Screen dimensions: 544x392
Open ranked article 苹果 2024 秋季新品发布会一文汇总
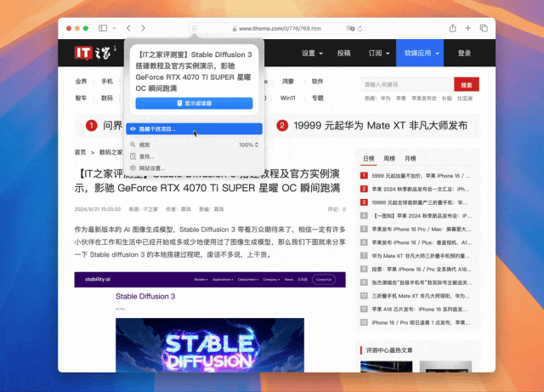(x=421, y=190)
